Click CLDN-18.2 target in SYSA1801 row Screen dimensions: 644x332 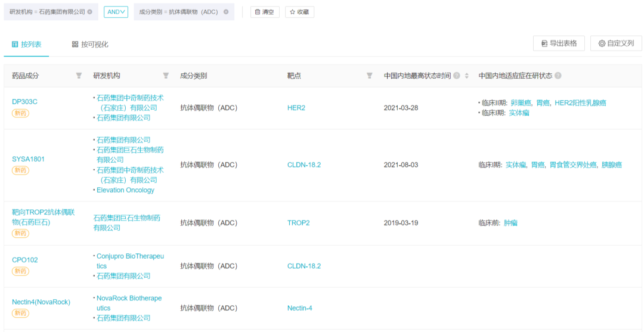point(304,165)
